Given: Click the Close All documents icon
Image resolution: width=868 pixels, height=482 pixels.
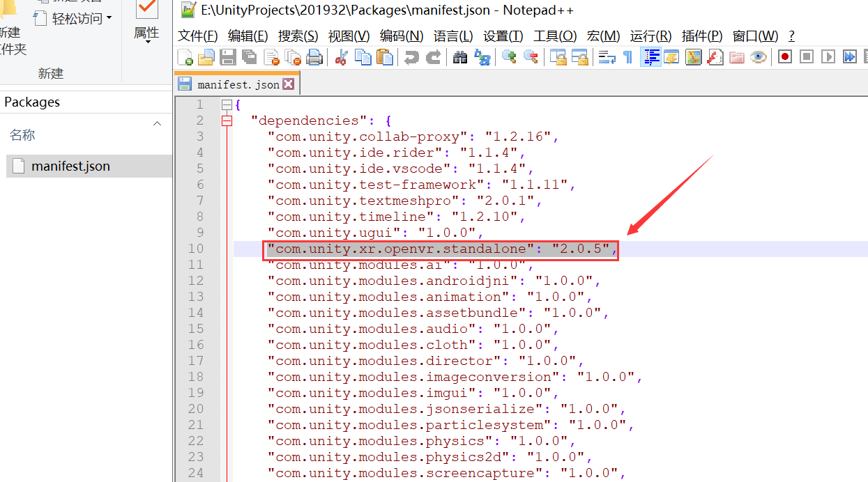Looking at the screenshot, I should coord(293,57).
